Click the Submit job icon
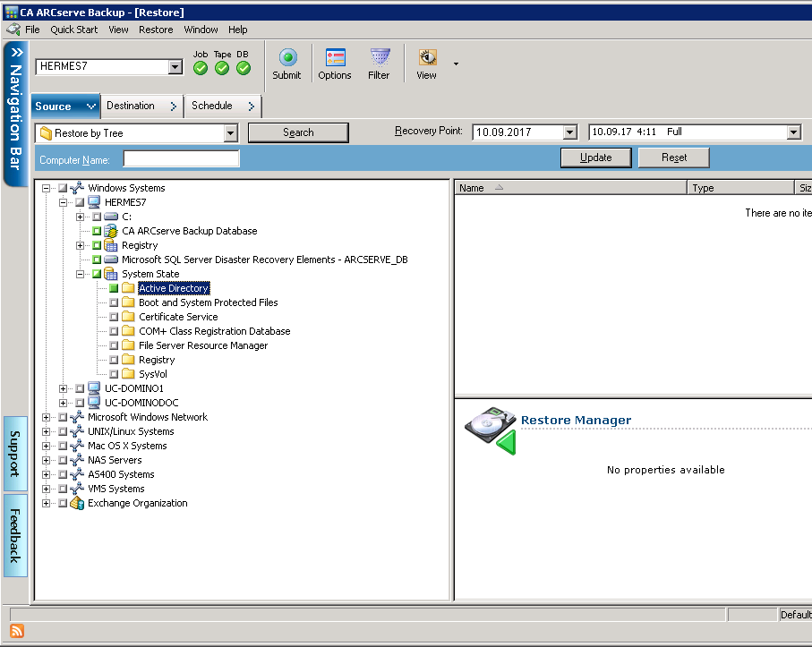The width and height of the screenshot is (812, 647). [x=288, y=57]
